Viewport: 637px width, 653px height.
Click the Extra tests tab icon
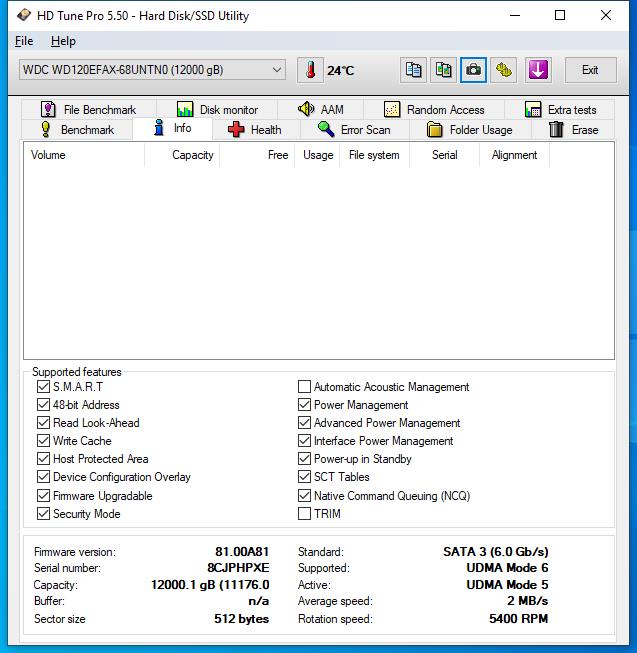[x=533, y=109]
